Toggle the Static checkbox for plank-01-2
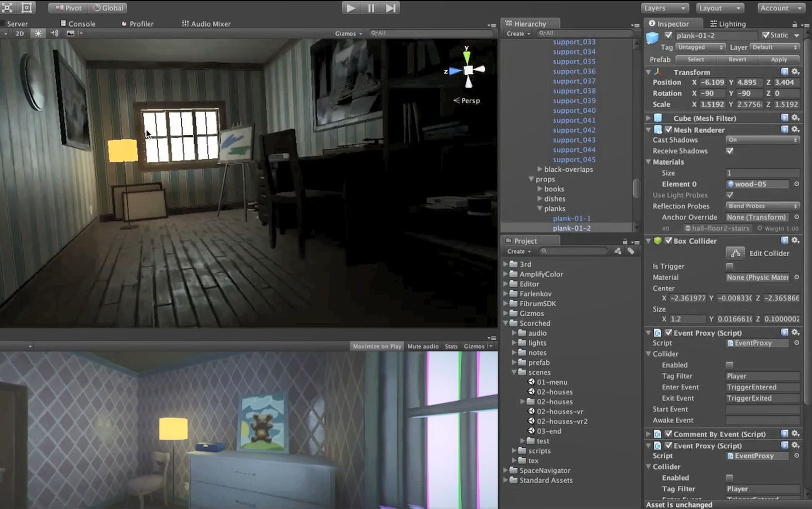The image size is (812, 509). point(766,35)
